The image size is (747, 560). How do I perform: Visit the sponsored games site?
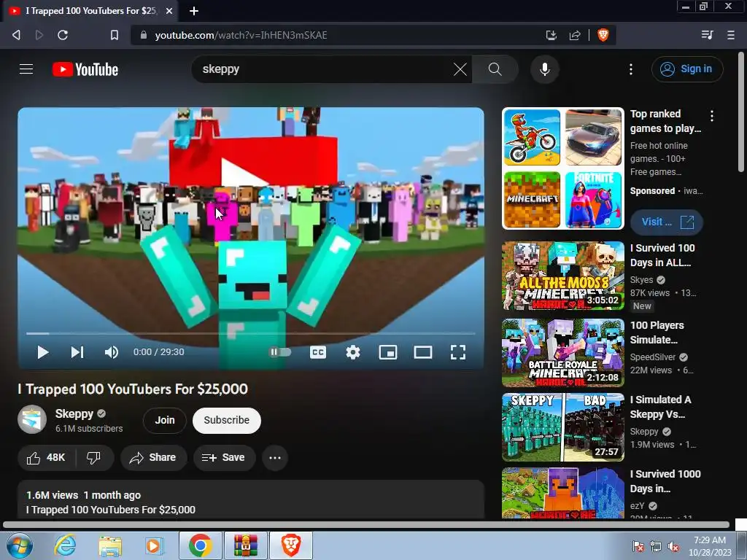(666, 222)
